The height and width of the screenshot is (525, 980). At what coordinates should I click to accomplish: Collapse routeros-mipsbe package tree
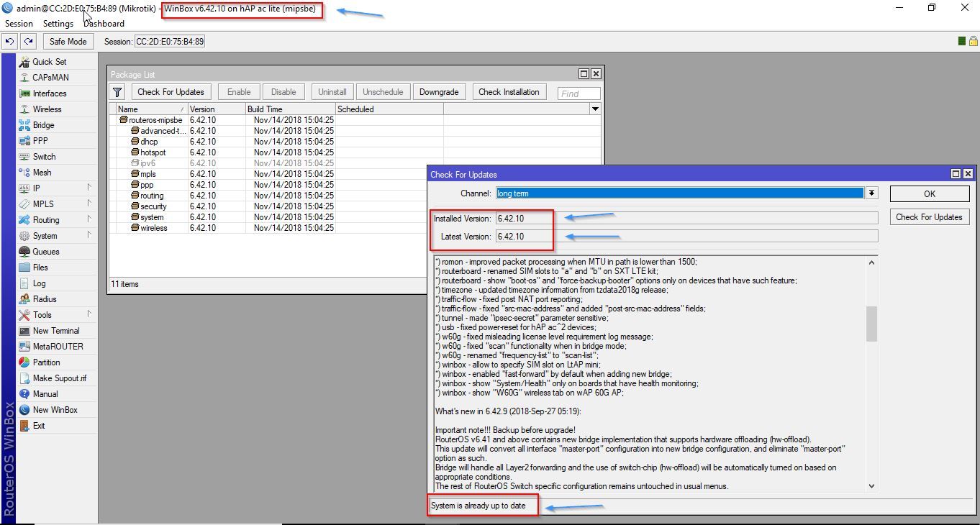click(x=123, y=120)
